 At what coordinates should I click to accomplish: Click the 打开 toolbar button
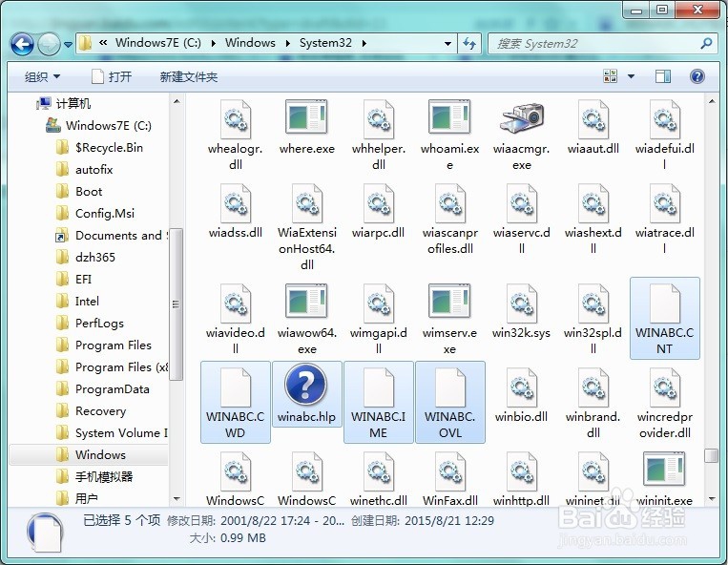point(112,76)
